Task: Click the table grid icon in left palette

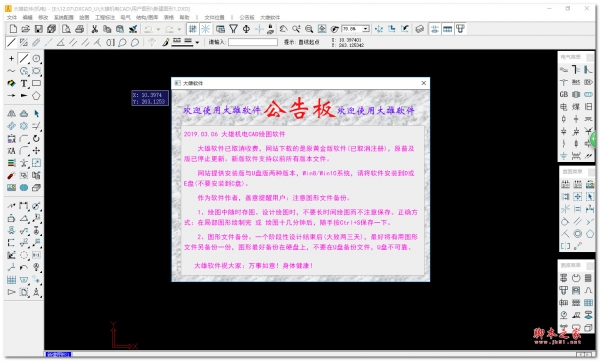Action: (11, 280)
